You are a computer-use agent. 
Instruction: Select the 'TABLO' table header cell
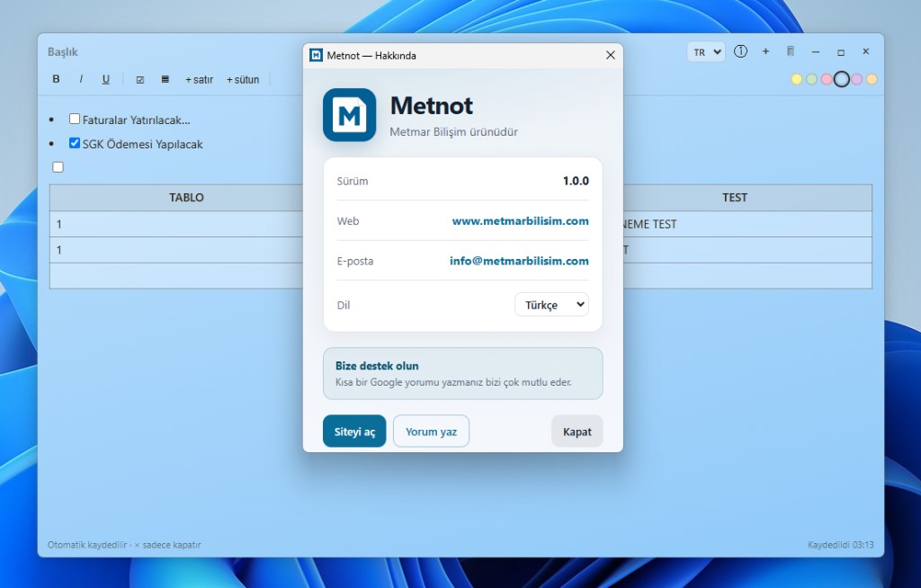click(x=186, y=198)
